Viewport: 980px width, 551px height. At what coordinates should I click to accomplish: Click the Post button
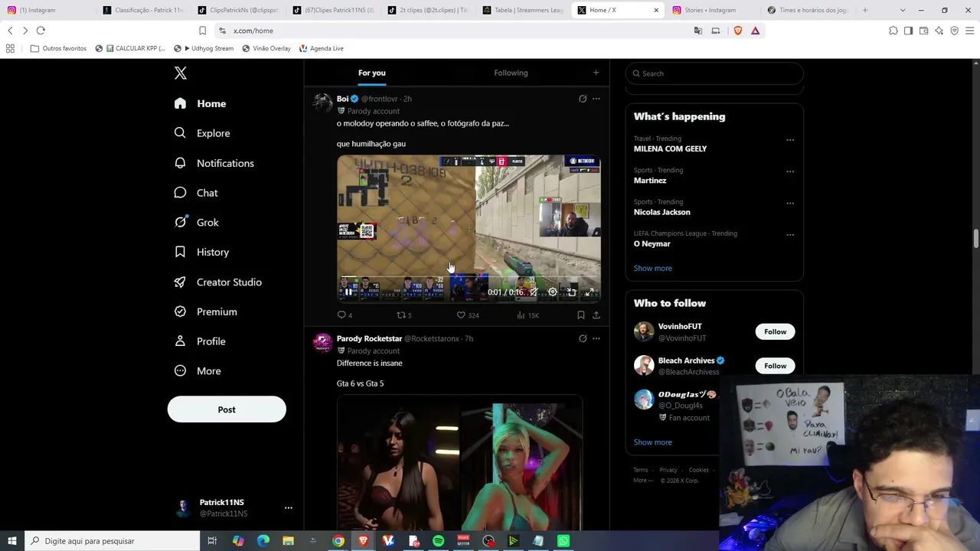[x=227, y=409]
